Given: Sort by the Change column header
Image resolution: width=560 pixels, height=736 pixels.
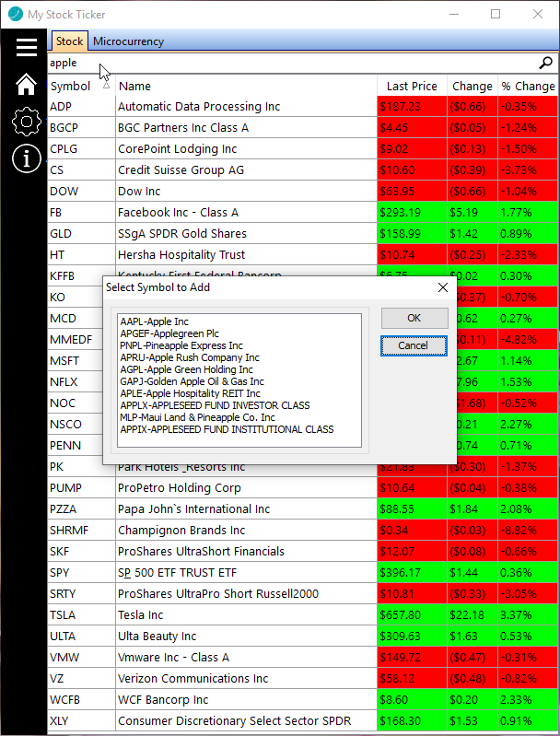Looking at the screenshot, I should pos(472,87).
